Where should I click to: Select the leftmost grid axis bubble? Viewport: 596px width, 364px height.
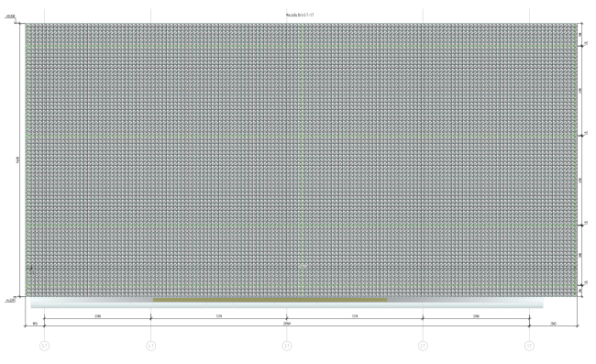click(x=45, y=346)
